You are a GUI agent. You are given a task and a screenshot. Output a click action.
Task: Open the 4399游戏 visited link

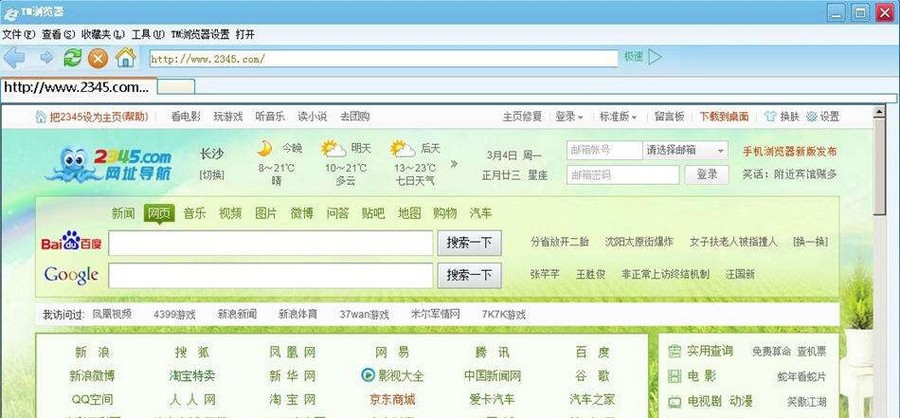tap(174, 315)
